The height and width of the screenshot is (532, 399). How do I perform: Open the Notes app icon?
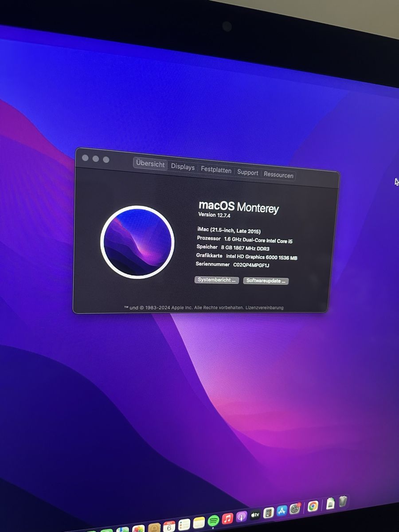(x=199, y=522)
